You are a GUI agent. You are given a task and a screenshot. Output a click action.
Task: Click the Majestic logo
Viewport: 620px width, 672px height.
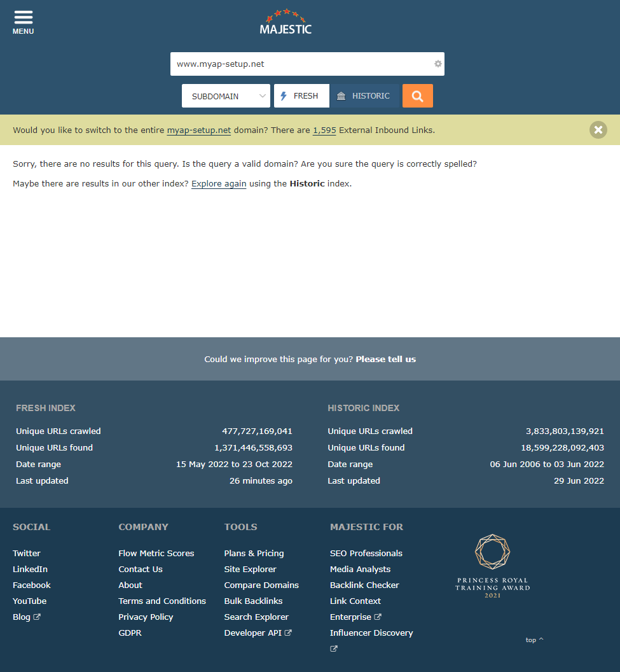286,22
